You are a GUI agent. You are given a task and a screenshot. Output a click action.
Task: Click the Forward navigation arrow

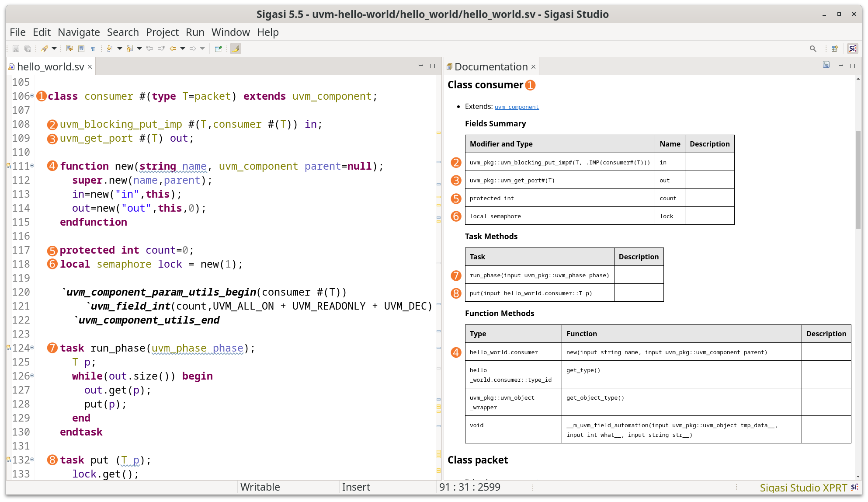coord(193,49)
